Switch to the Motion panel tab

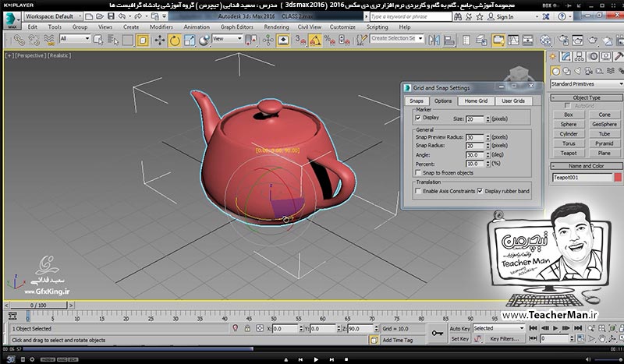click(x=593, y=56)
